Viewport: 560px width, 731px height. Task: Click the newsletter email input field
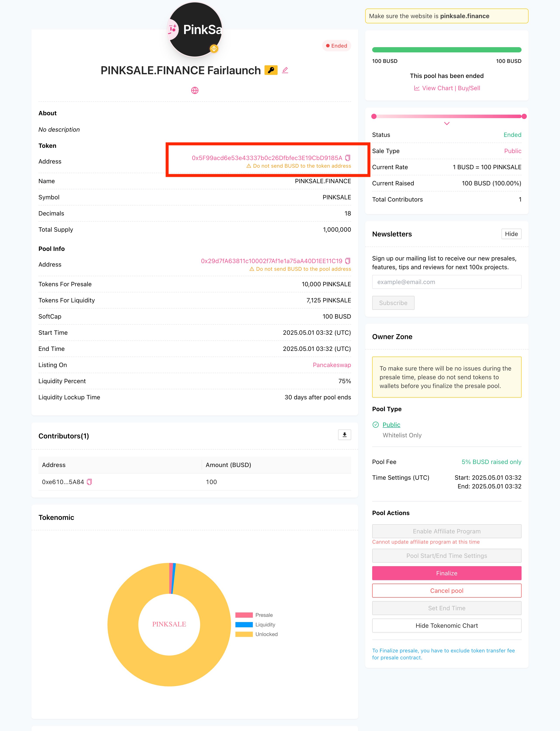[447, 282]
